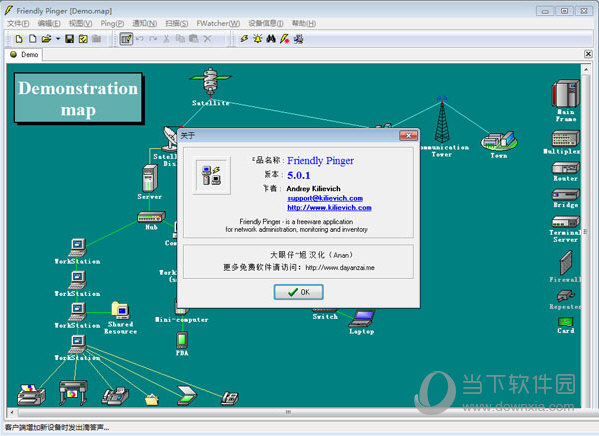
Task: Expand the Open folder dropdown arrow
Action: [58, 39]
